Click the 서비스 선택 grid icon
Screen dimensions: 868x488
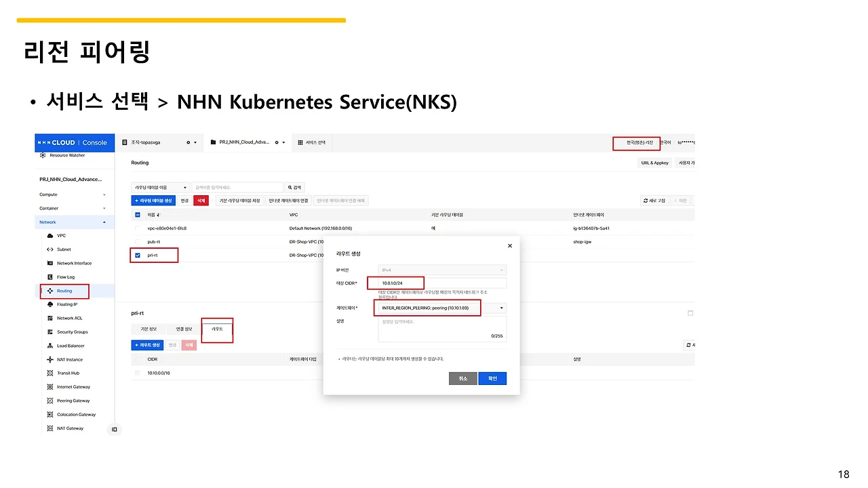point(300,142)
